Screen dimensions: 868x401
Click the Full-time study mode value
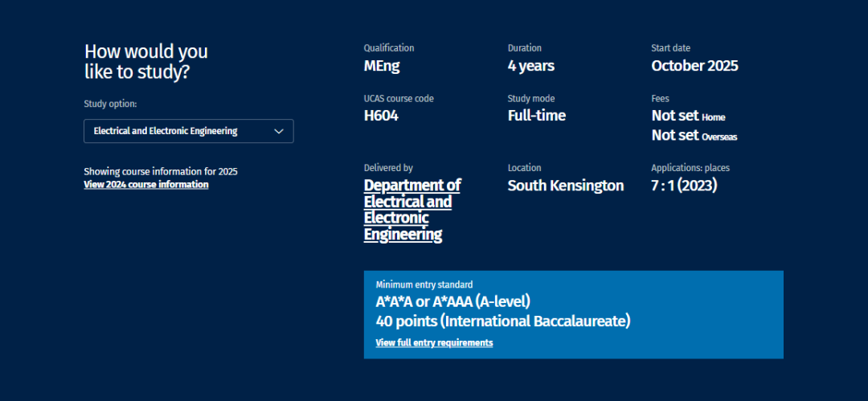(x=536, y=116)
